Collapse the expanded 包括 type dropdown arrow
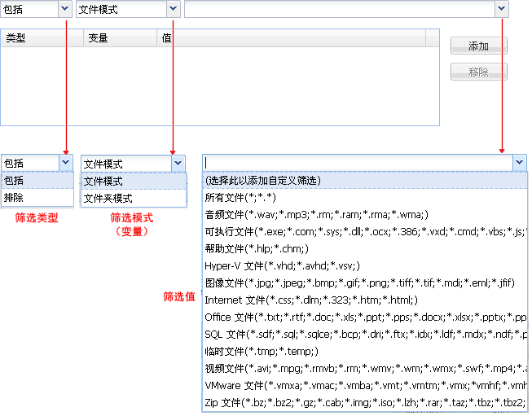532x416 pixels. [66, 163]
